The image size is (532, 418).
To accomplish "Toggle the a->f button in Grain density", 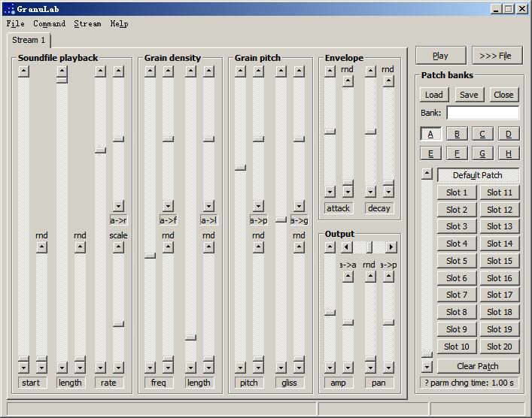I will (168, 220).
